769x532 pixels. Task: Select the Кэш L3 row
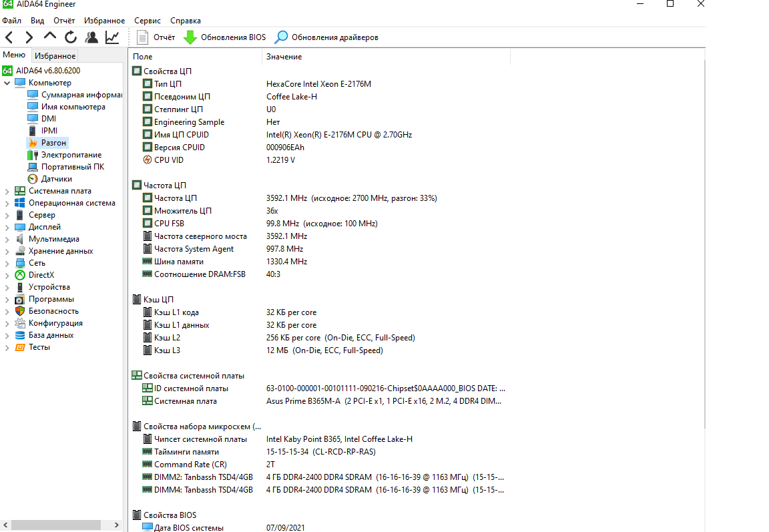pyautogui.click(x=319, y=350)
